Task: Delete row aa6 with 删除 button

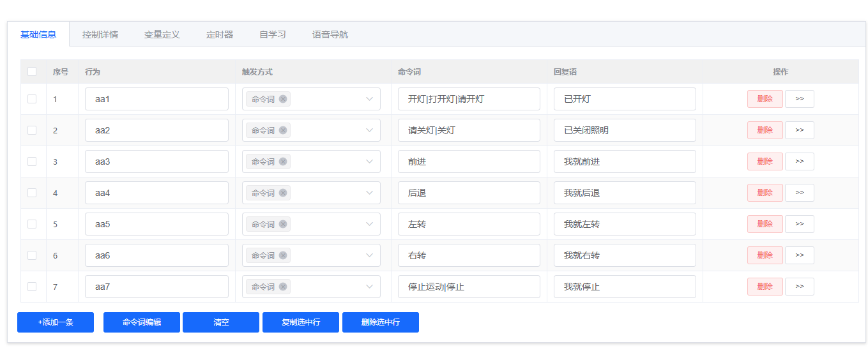Action: click(x=765, y=255)
